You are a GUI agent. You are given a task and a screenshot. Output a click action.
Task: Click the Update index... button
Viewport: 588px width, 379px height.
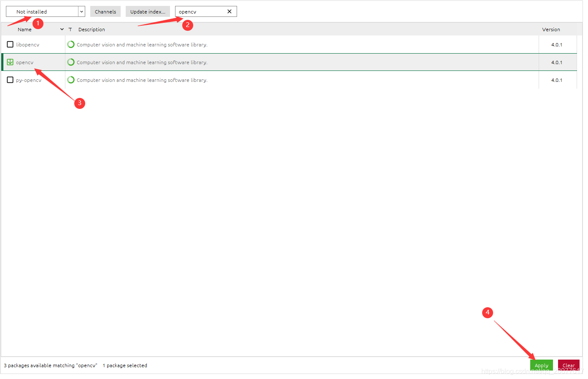[148, 11]
